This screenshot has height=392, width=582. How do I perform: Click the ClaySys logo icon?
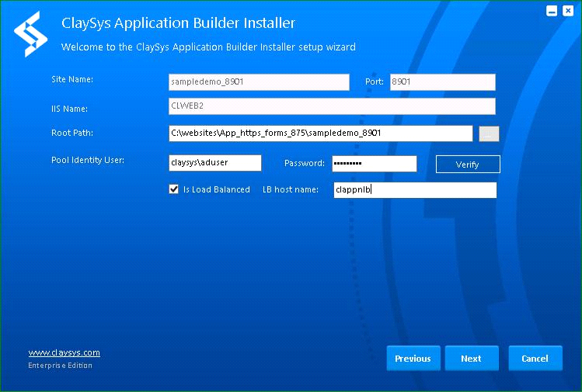tap(31, 34)
